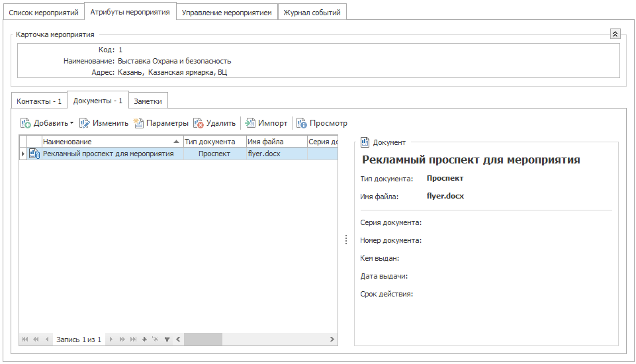Click the bold flyer.docx value in details

tap(445, 196)
